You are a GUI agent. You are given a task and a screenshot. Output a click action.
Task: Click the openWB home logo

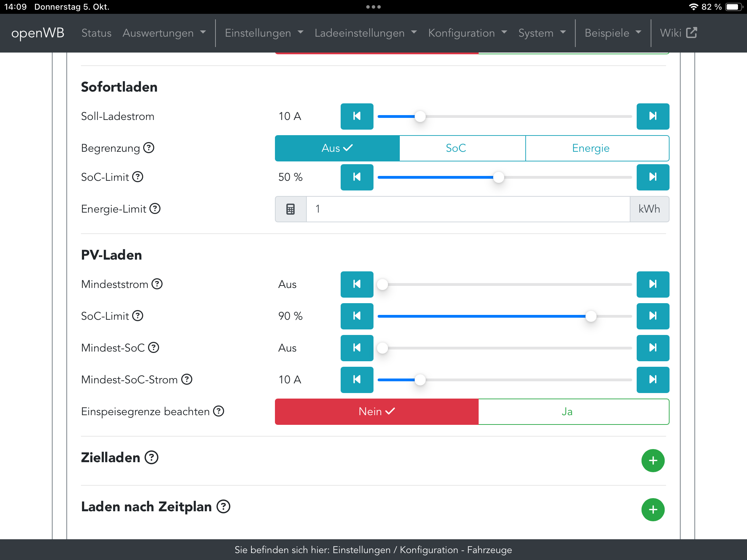tap(38, 33)
